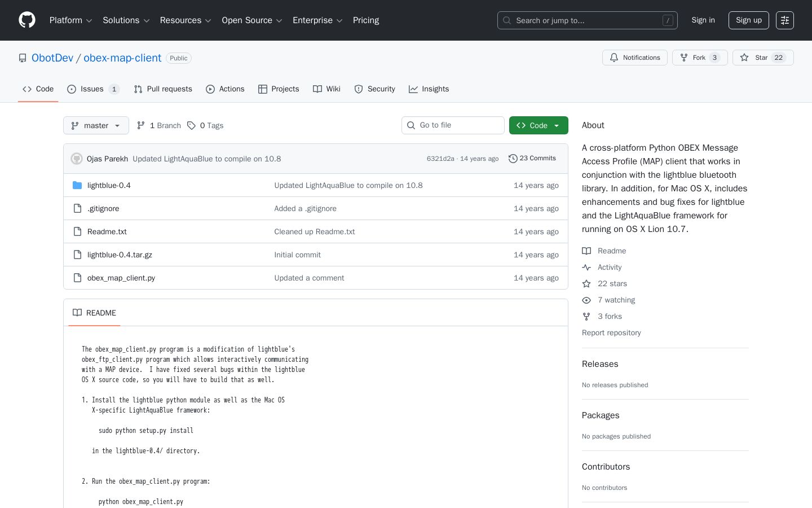The height and width of the screenshot is (508, 812).
Task: Click the Notifications bell icon
Action: coord(614,58)
